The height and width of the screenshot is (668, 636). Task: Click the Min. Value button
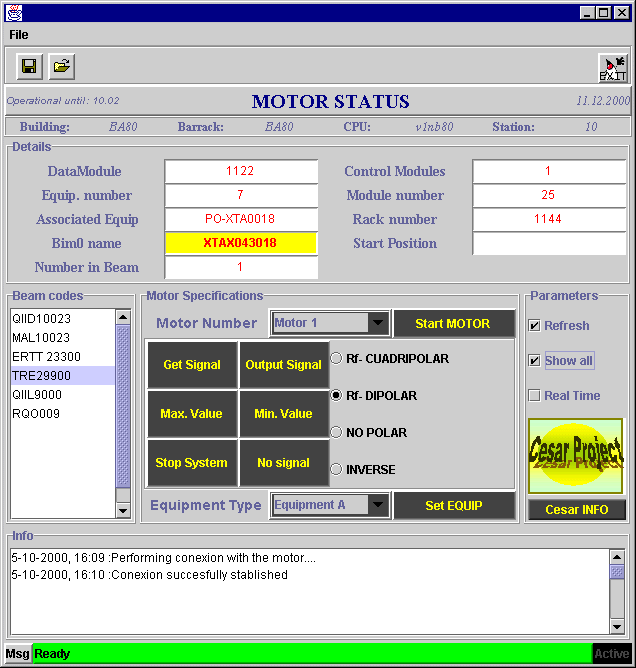pos(284,414)
